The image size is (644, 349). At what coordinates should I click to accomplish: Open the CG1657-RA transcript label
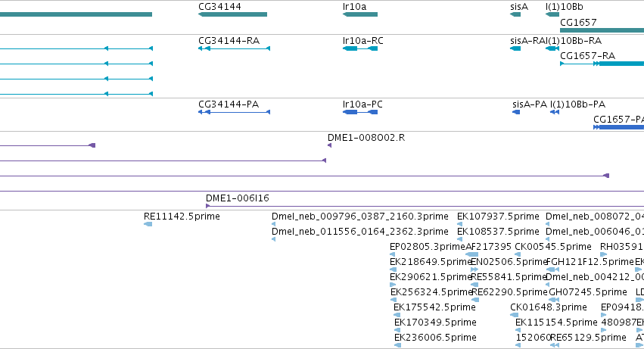tap(587, 56)
